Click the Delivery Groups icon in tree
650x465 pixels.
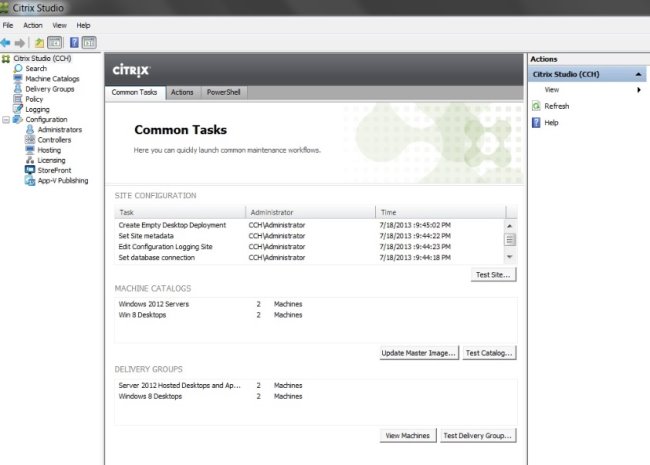click(x=18, y=88)
